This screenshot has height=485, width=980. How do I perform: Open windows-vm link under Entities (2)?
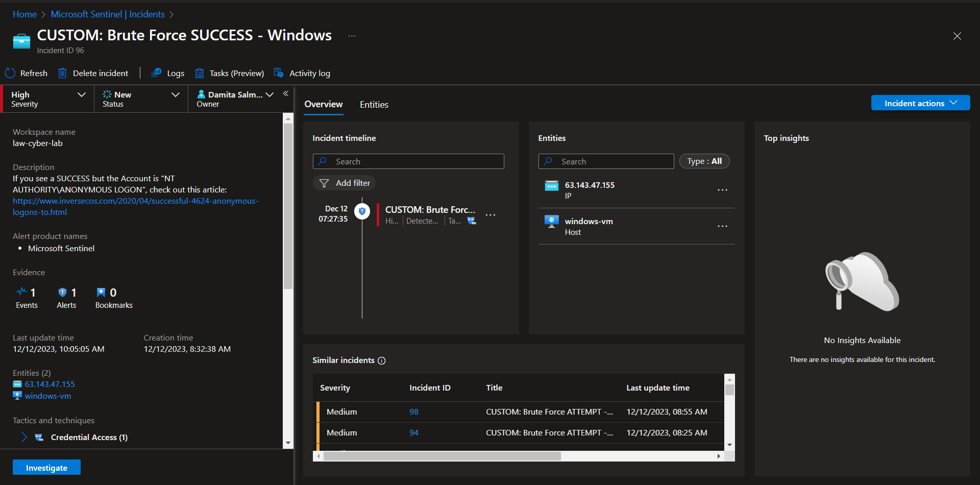pos(48,396)
